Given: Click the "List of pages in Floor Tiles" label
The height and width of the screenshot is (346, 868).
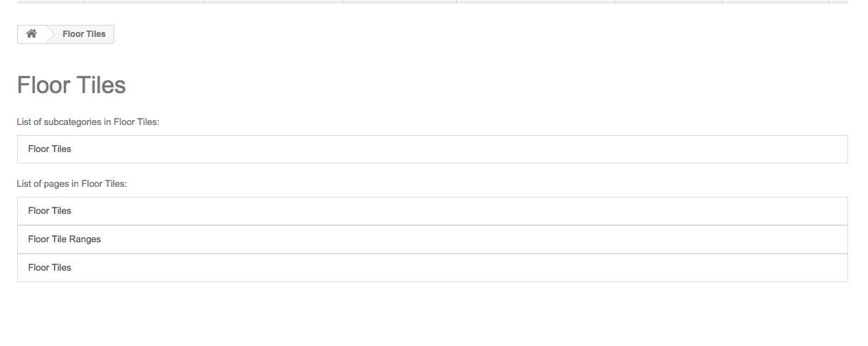Looking at the screenshot, I should click(72, 184).
